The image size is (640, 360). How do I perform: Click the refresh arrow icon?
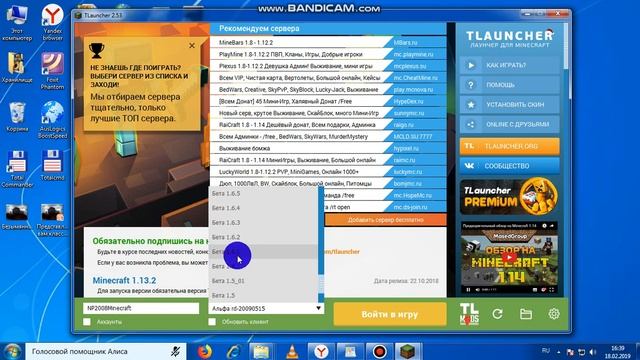(x=497, y=314)
